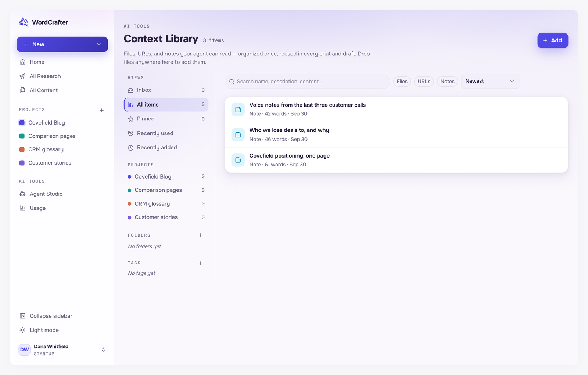
Task: Click note icon of Covefield positioning item
Action: [238, 160]
